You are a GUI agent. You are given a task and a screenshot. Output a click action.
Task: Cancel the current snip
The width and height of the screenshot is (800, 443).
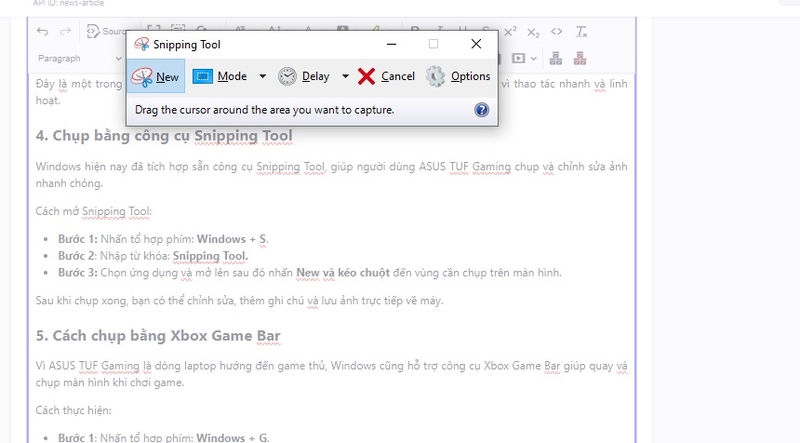pos(386,77)
